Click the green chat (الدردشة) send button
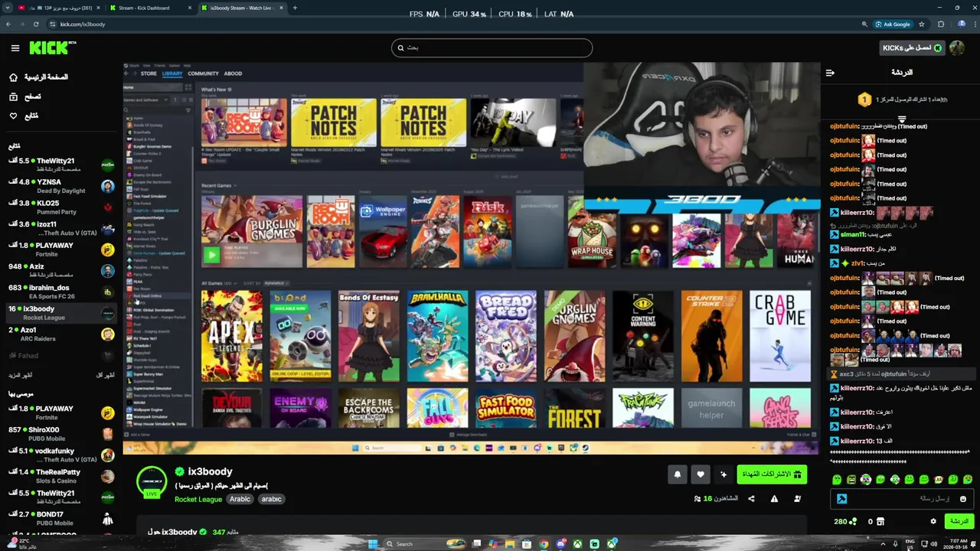 pos(959,521)
